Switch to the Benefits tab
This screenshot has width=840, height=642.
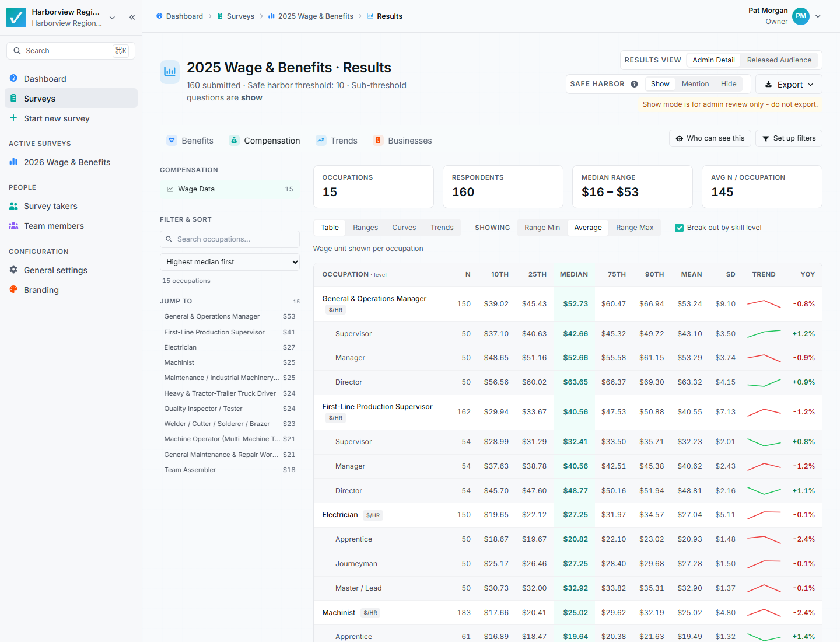coord(190,141)
